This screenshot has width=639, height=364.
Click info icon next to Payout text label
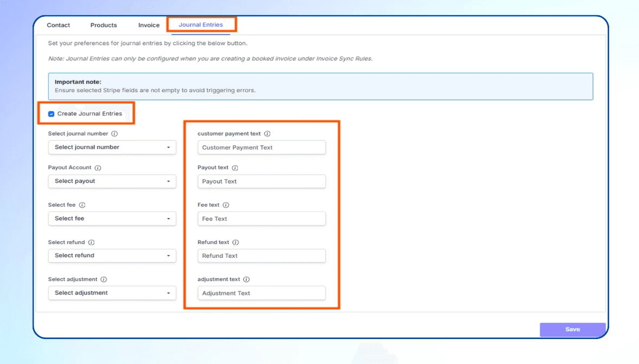click(x=235, y=168)
